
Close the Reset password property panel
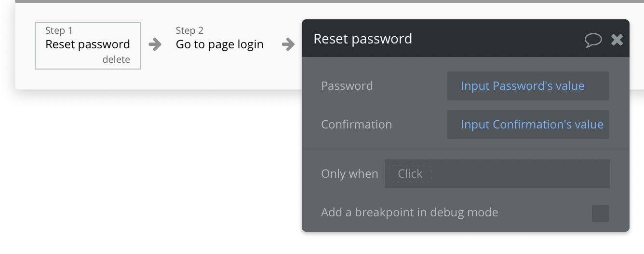pos(617,40)
